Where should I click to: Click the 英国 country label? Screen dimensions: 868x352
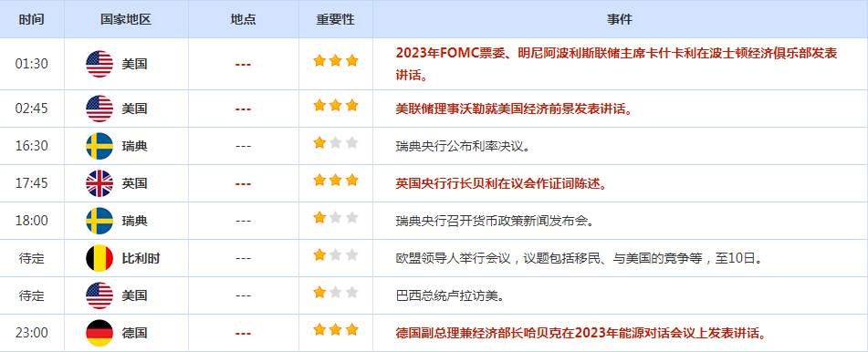pos(134,183)
